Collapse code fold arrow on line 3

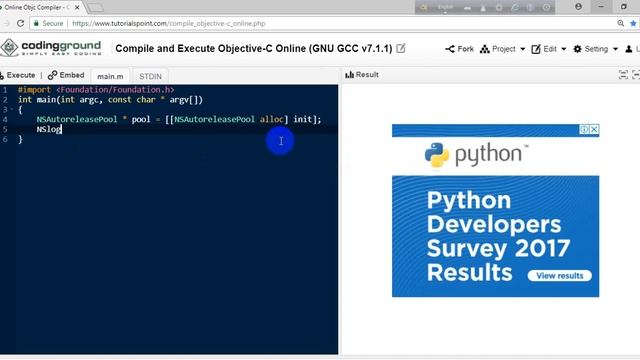click(11, 109)
